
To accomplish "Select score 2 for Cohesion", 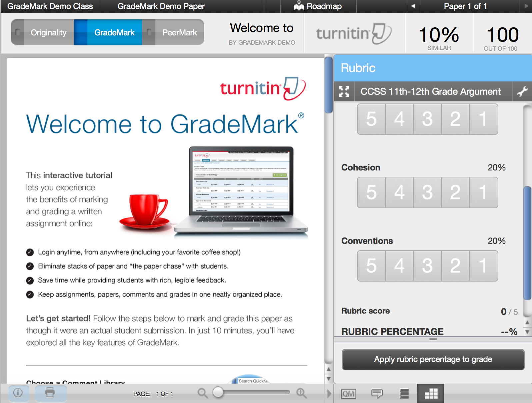I will [455, 192].
